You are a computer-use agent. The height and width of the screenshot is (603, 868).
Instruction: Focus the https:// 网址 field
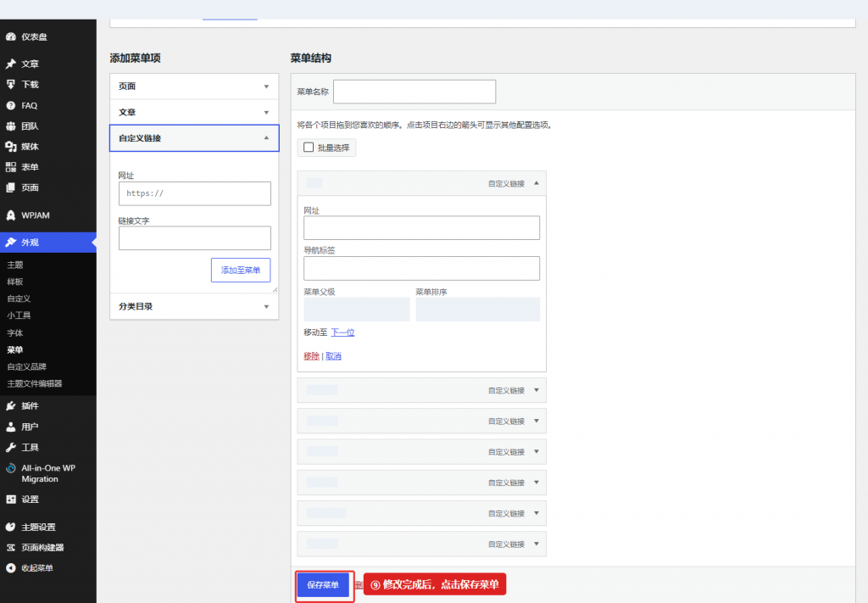(x=195, y=193)
